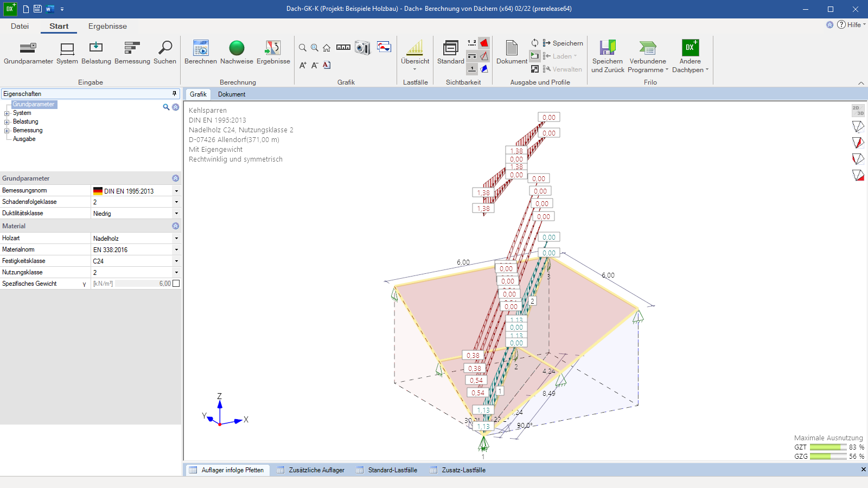The height and width of the screenshot is (488, 868).
Task: Open Grundparameter in the ribbon
Action: (28, 53)
